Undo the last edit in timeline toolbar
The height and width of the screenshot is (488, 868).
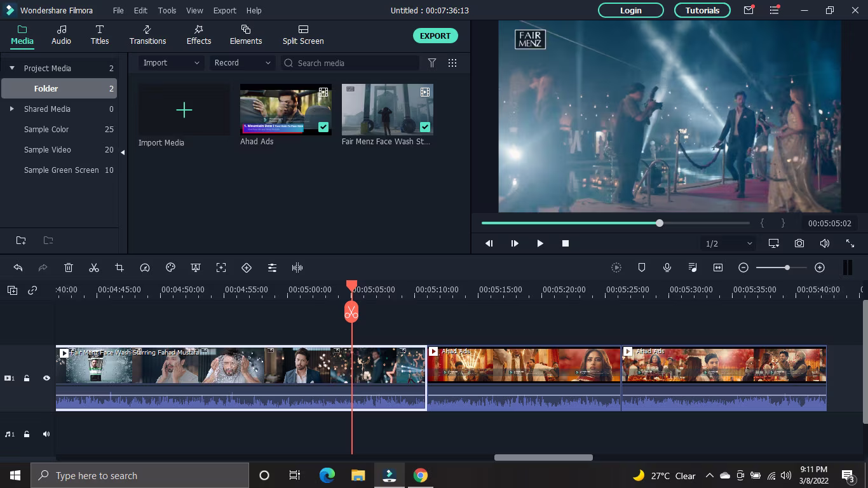point(18,268)
